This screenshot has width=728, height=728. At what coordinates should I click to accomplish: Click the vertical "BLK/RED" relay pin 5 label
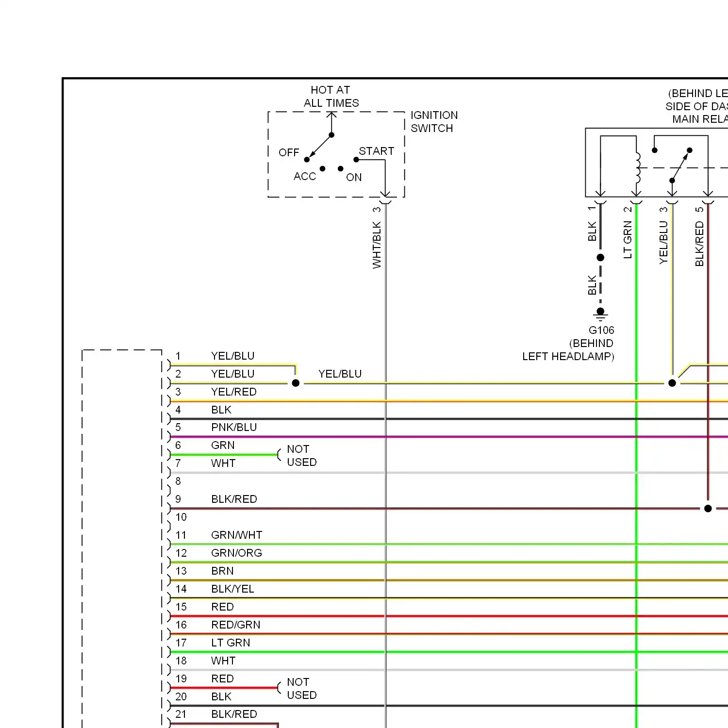point(699,244)
